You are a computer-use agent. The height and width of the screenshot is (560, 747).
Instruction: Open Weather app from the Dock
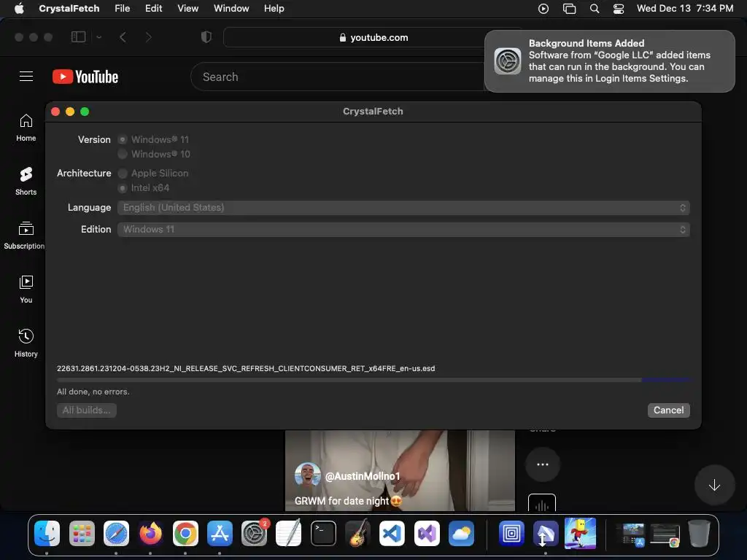point(461,533)
